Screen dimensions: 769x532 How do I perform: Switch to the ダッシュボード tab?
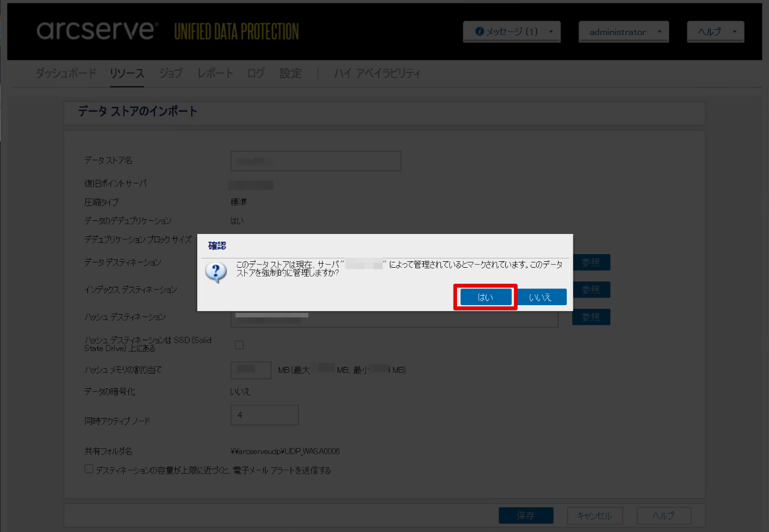(x=66, y=74)
